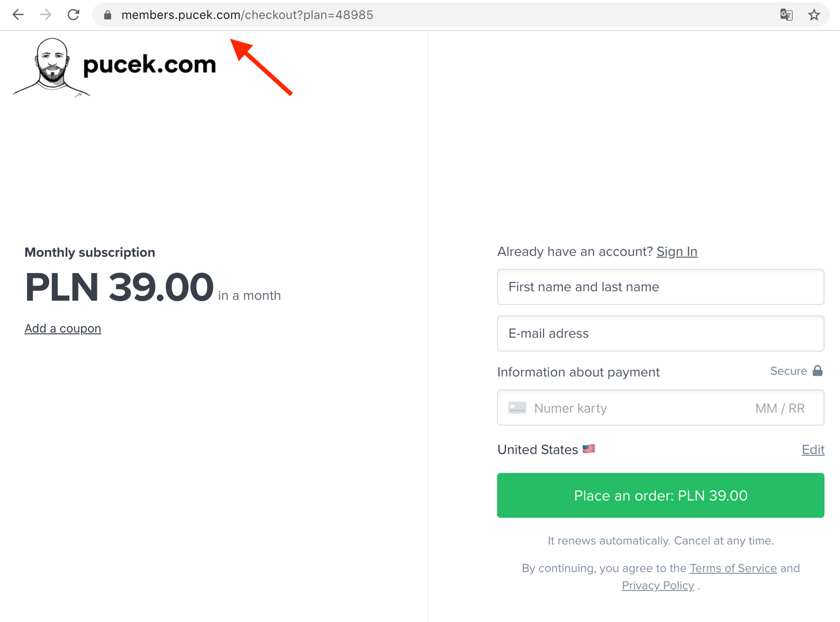Click Add a coupon
Screen dimensions: 840x622
tap(62, 328)
